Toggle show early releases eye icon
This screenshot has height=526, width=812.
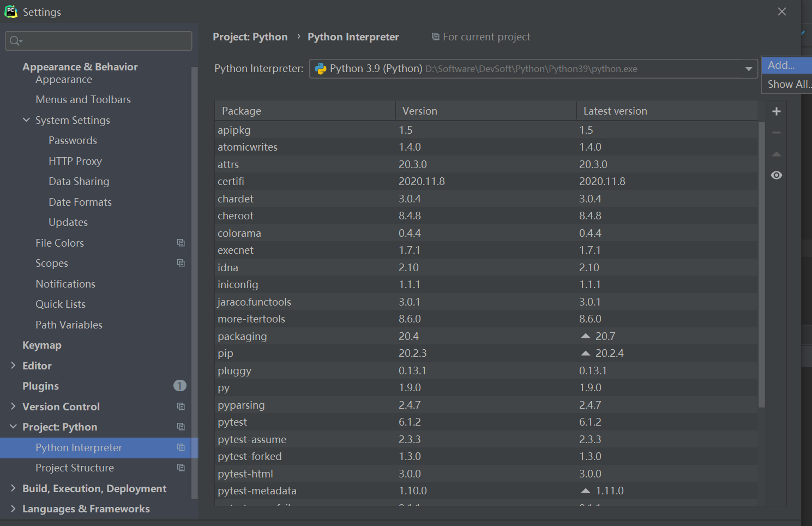pos(777,175)
